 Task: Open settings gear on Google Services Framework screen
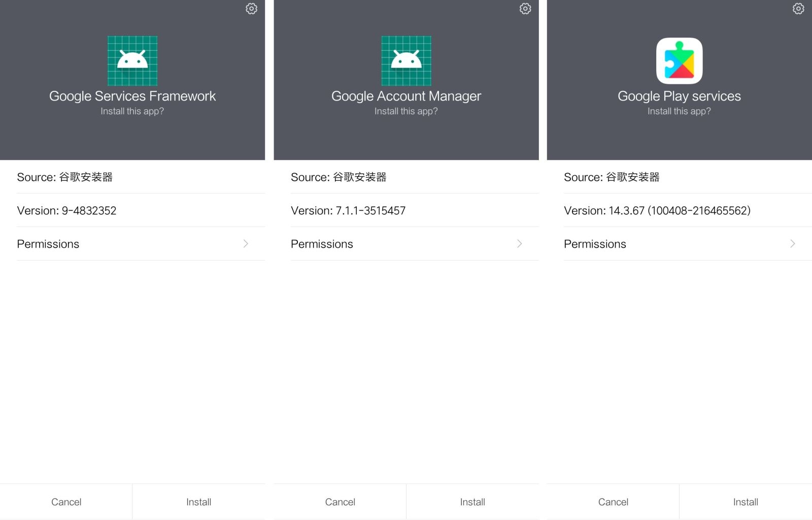pos(251,9)
